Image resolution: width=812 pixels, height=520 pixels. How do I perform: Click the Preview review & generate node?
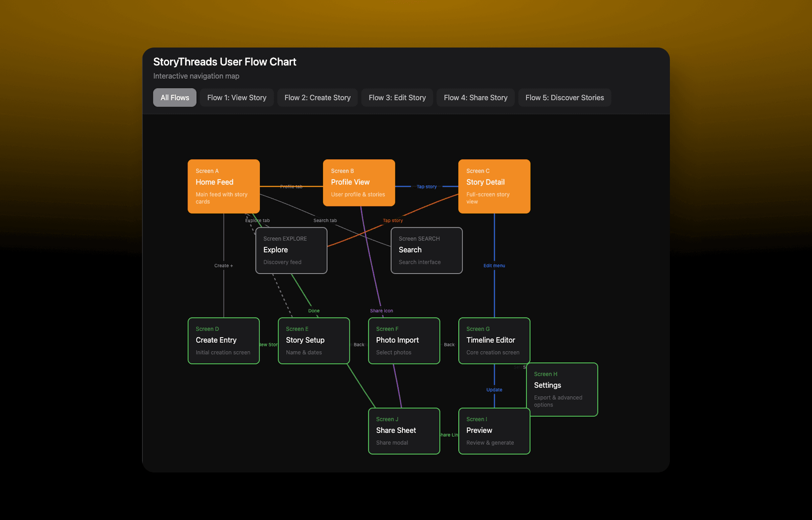pos(494,431)
